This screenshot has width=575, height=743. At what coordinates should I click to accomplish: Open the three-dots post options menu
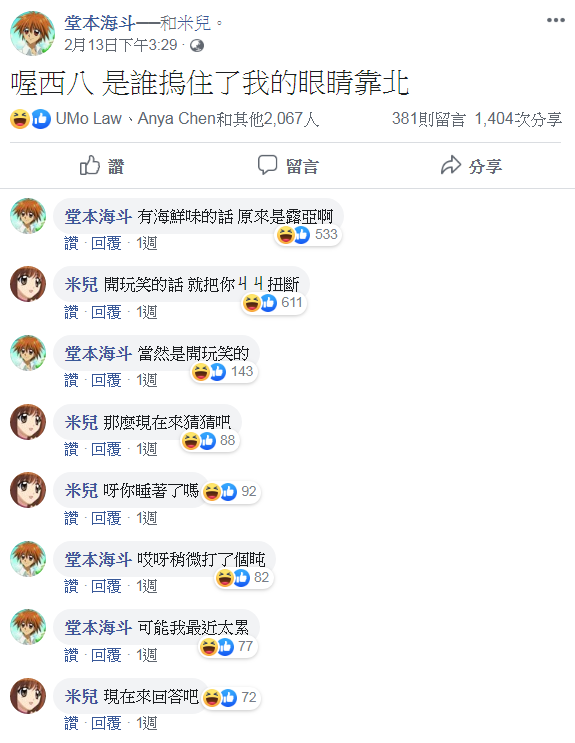pyautogui.click(x=556, y=20)
